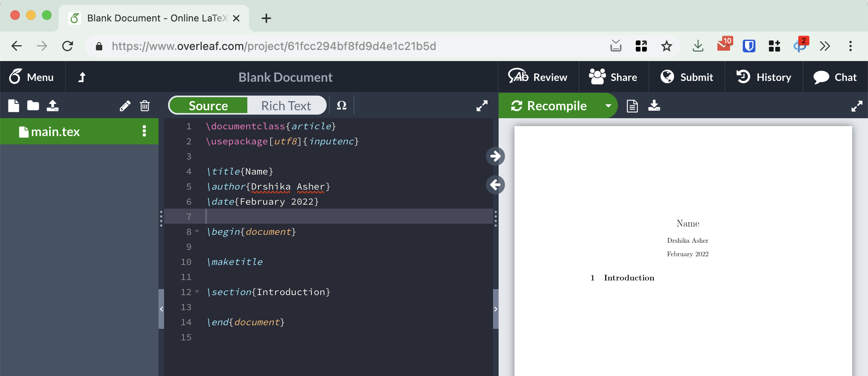
Task: Select the Source editor mode
Action: click(x=208, y=106)
